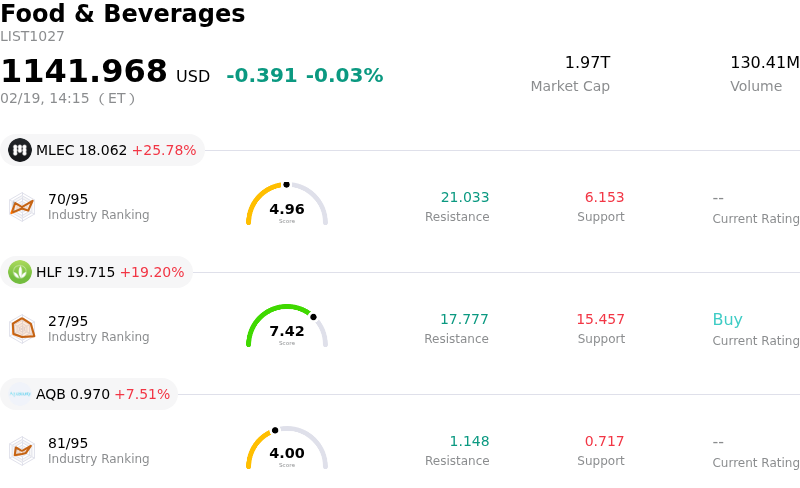Click the Food & Beverages heading
800x488 pixels.
click(x=123, y=14)
